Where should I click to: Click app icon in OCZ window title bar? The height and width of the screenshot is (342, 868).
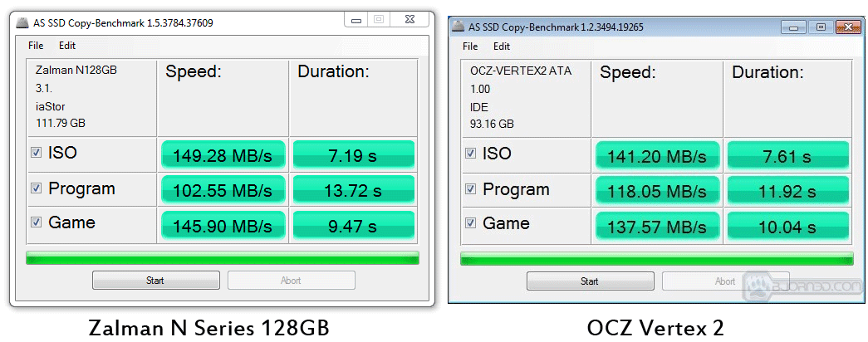tap(458, 27)
